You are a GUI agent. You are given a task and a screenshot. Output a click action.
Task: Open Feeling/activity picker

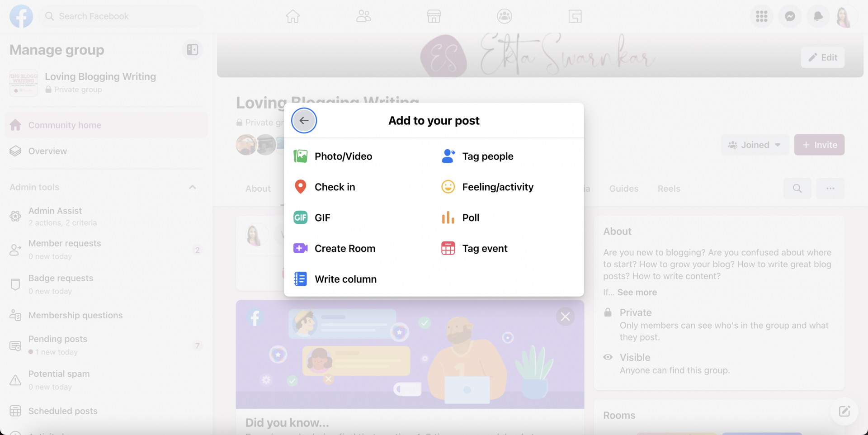click(498, 186)
